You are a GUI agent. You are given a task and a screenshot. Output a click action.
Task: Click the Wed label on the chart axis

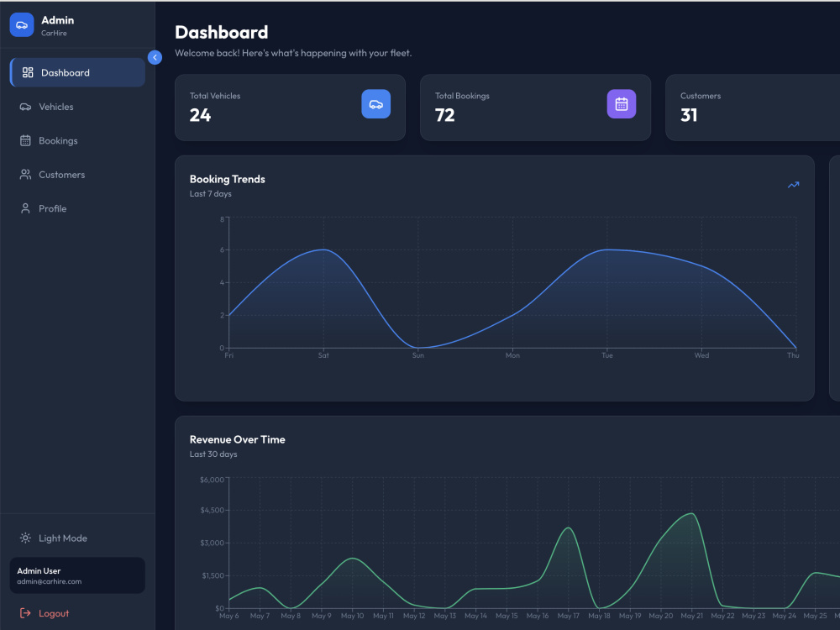701,355
